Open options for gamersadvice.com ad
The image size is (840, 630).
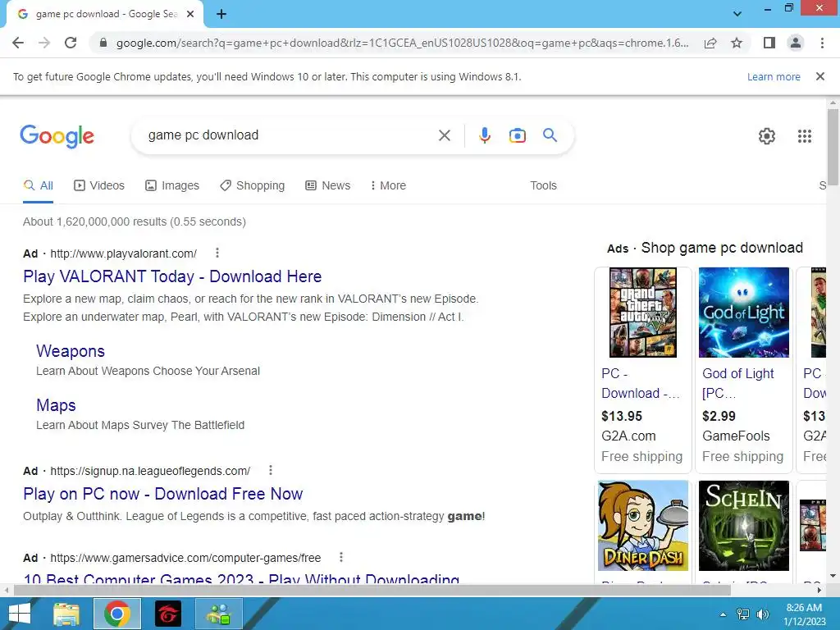[x=341, y=557]
